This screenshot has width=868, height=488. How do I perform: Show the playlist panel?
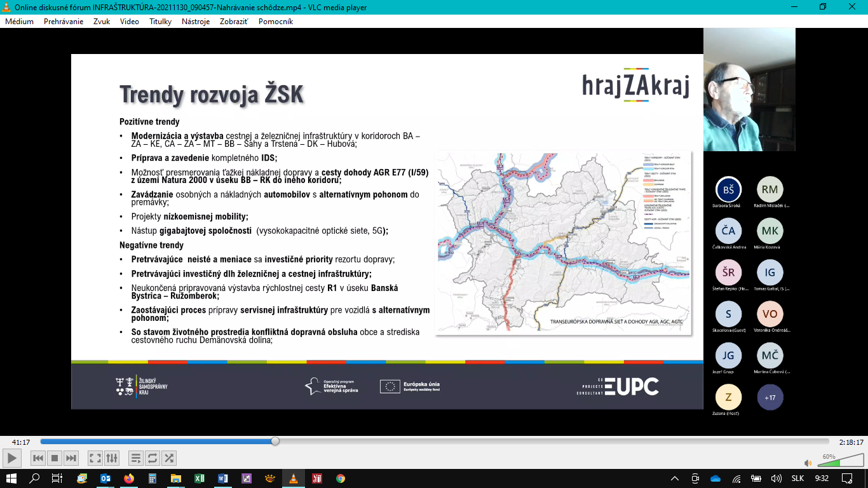(135, 457)
